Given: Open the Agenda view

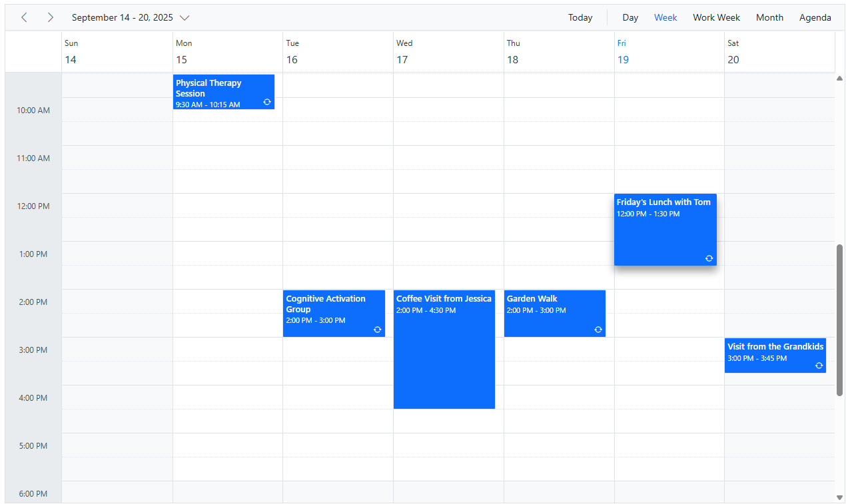Looking at the screenshot, I should [x=815, y=17].
